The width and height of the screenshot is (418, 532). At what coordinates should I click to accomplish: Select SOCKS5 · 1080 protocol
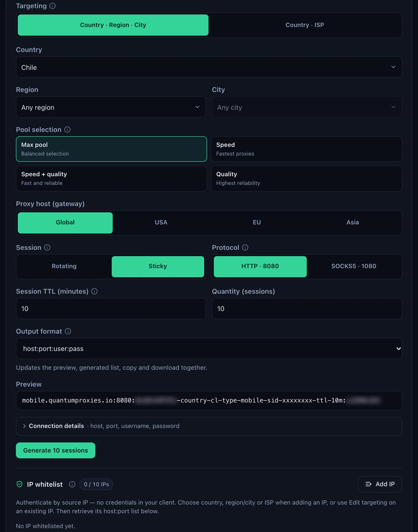click(354, 266)
